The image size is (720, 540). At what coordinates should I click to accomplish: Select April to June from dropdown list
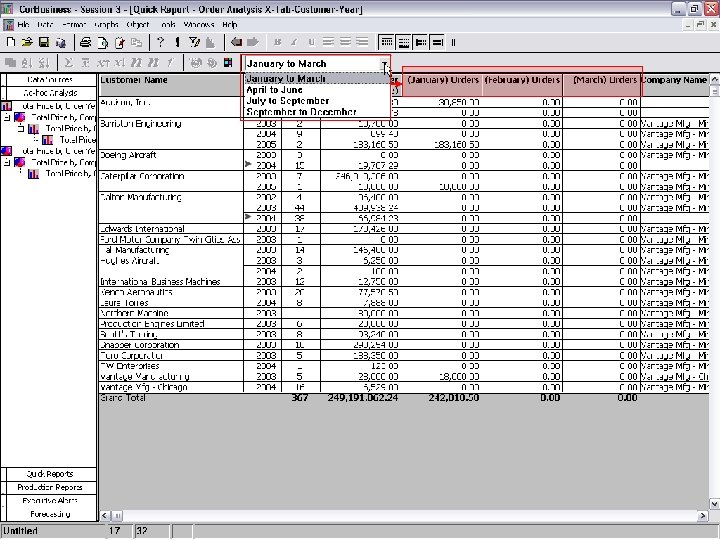pos(317,90)
